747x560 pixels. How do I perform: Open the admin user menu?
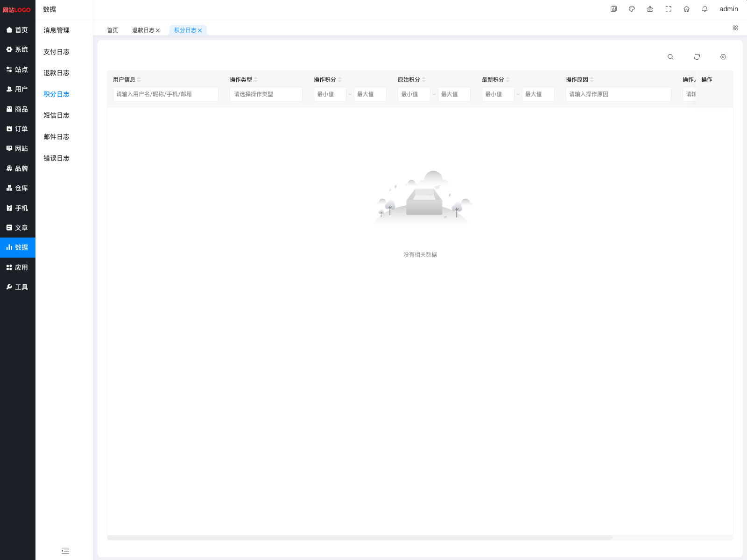tap(728, 9)
